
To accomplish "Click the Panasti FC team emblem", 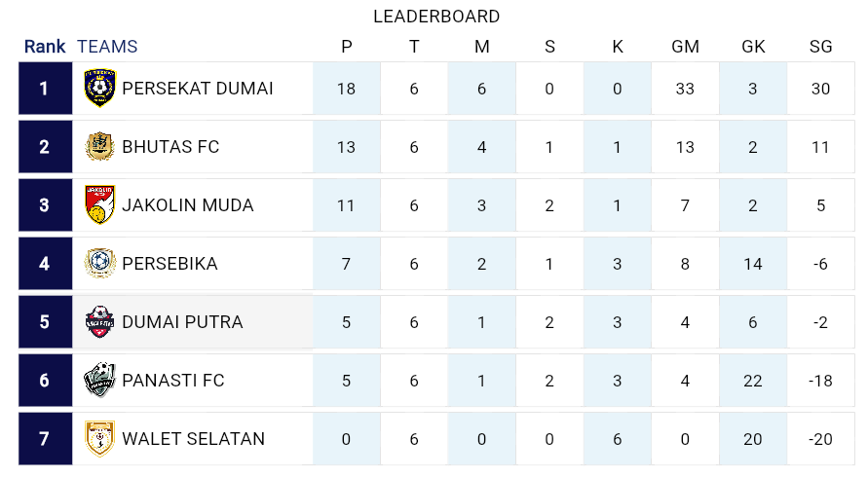I will (x=99, y=380).
